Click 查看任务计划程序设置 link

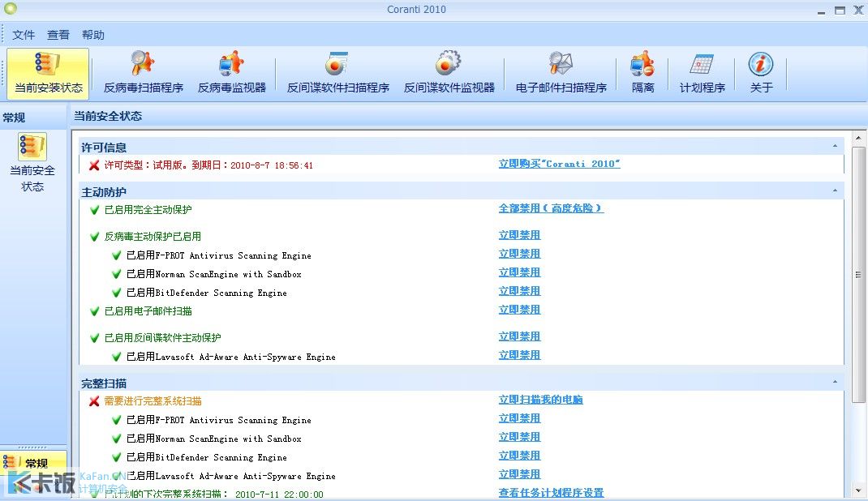point(551,492)
